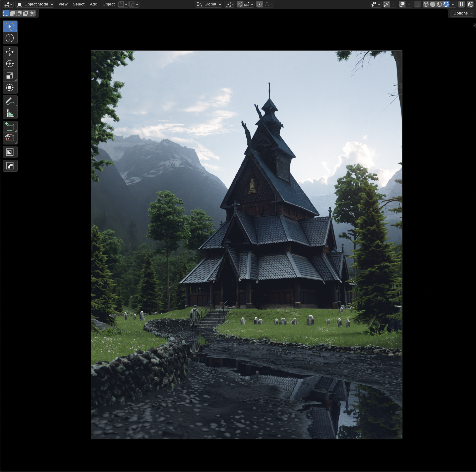The image size is (476, 472).
Task: Open the pivot point dropdown
Action: pos(230,4)
